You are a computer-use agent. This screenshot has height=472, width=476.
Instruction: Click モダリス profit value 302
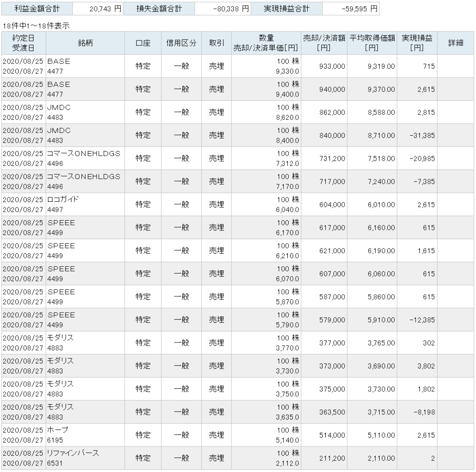[429, 343]
